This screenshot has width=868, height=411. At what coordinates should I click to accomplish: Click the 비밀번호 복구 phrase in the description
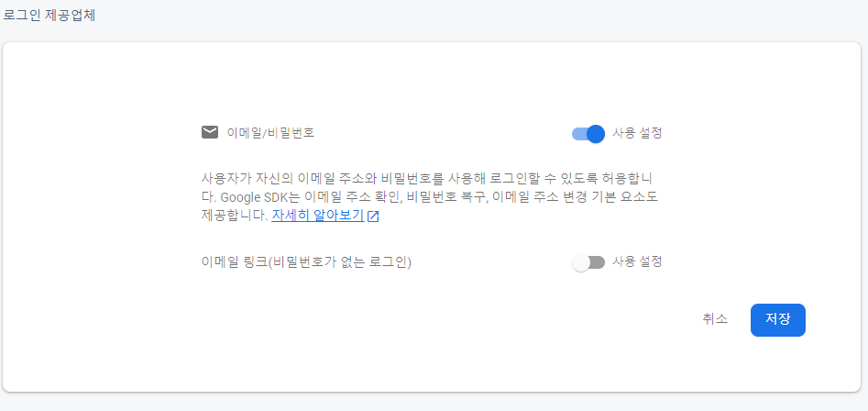pyautogui.click(x=445, y=198)
